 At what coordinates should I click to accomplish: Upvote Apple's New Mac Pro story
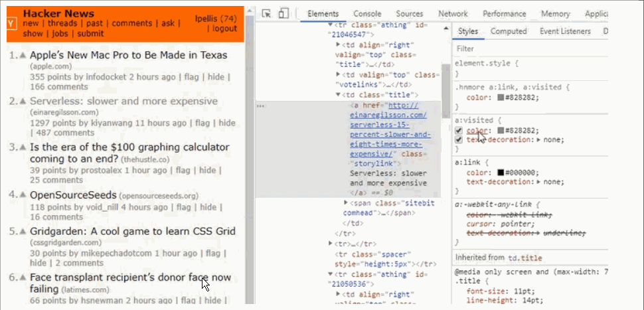tap(23, 55)
